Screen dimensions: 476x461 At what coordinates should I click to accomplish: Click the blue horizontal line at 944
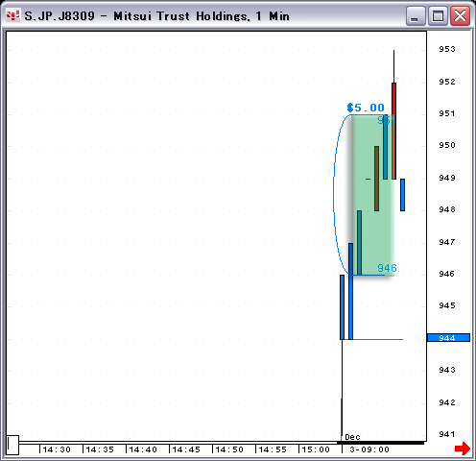(x=377, y=339)
